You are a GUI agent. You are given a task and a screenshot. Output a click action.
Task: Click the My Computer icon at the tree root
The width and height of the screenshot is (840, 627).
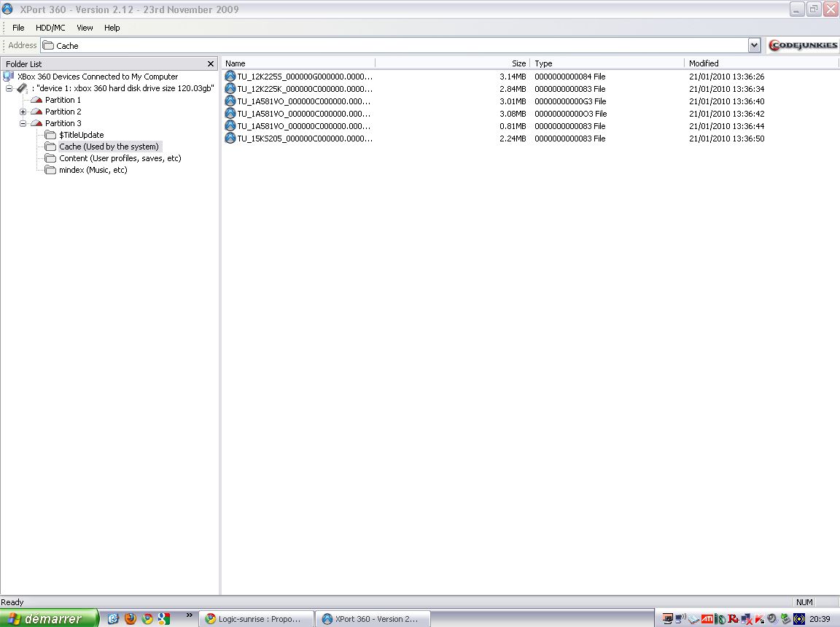pos(9,77)
